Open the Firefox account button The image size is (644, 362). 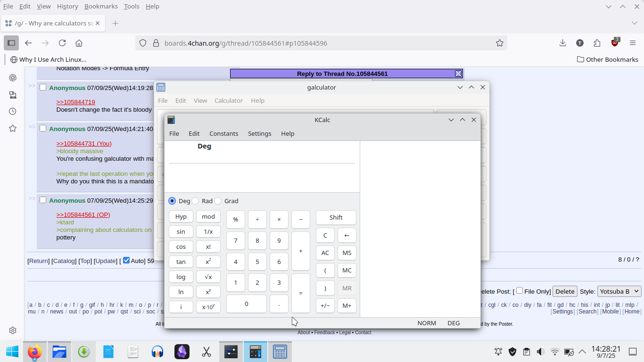coord(580,43)
